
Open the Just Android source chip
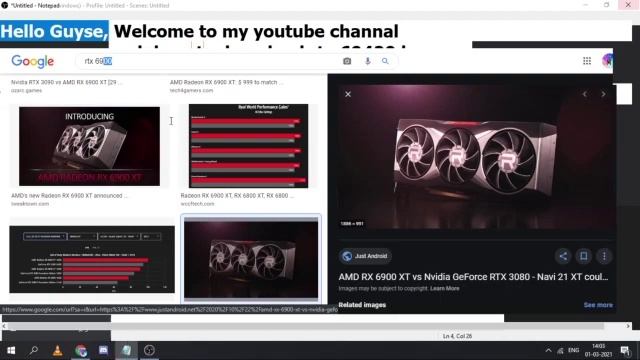[365, 256]
